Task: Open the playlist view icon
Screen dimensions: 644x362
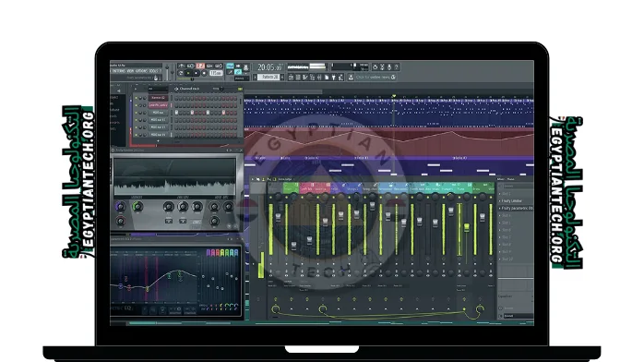Action: point(292,77)
